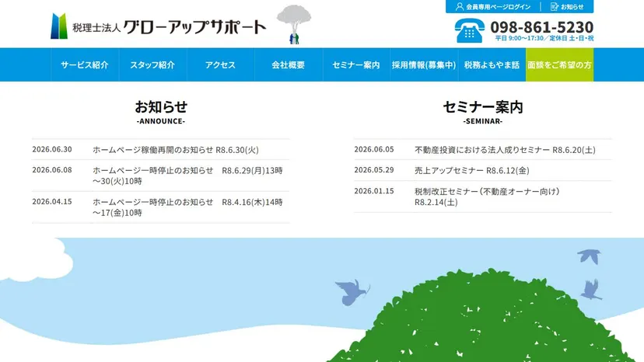Open the スタッフ紹介 menu item
Viewport: 644px width, 362px height.
coord(152,64)
